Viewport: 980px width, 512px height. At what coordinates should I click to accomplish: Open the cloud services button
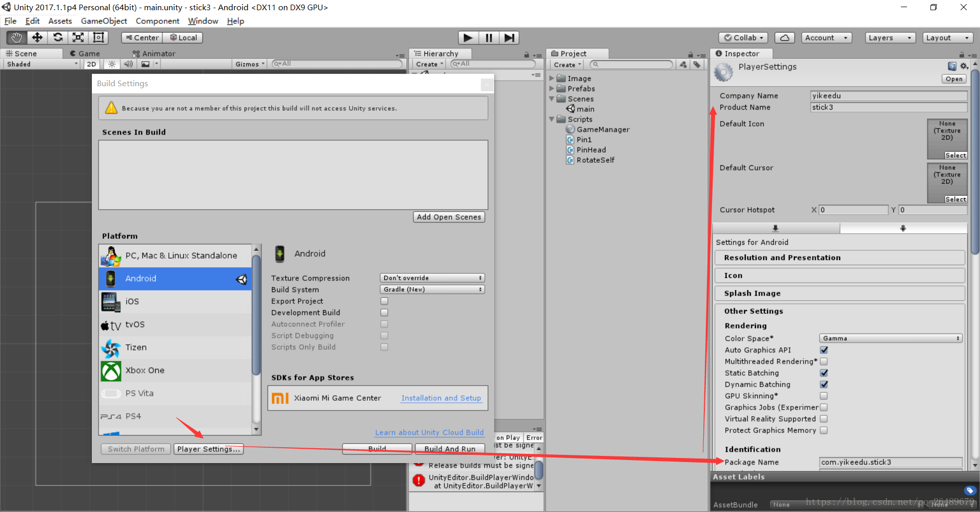coord(785,38)
